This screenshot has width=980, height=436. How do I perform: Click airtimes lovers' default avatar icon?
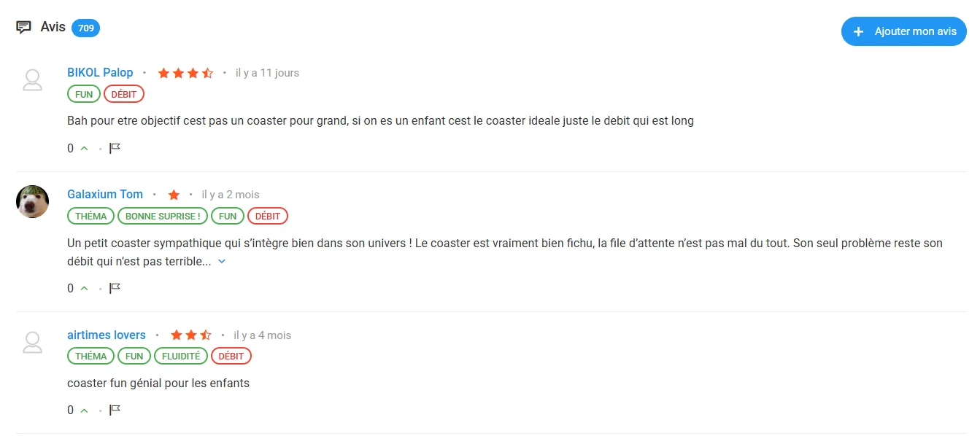pos(32,342)
